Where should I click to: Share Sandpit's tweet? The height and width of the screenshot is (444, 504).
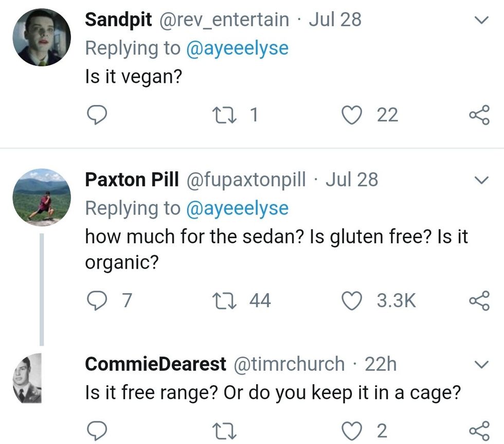(x=478, y=115)
